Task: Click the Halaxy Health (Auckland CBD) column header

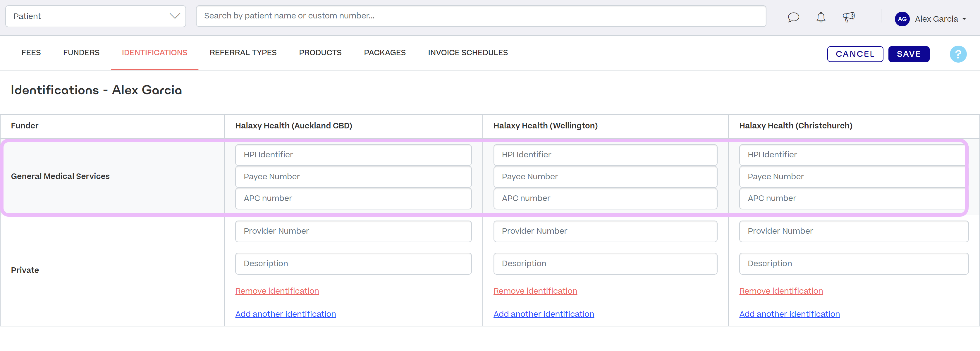Action: pyautogui.click(x=294, y=126)
